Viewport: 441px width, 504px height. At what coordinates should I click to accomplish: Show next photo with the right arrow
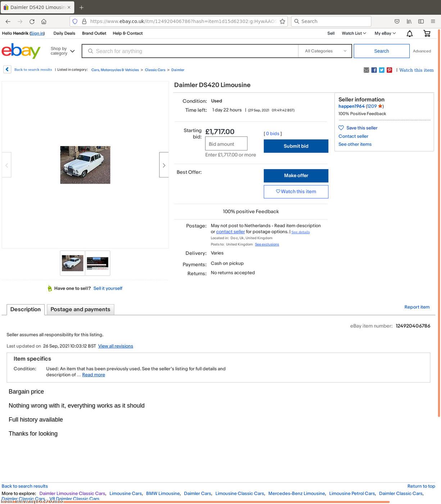click(x=164, y=165)
